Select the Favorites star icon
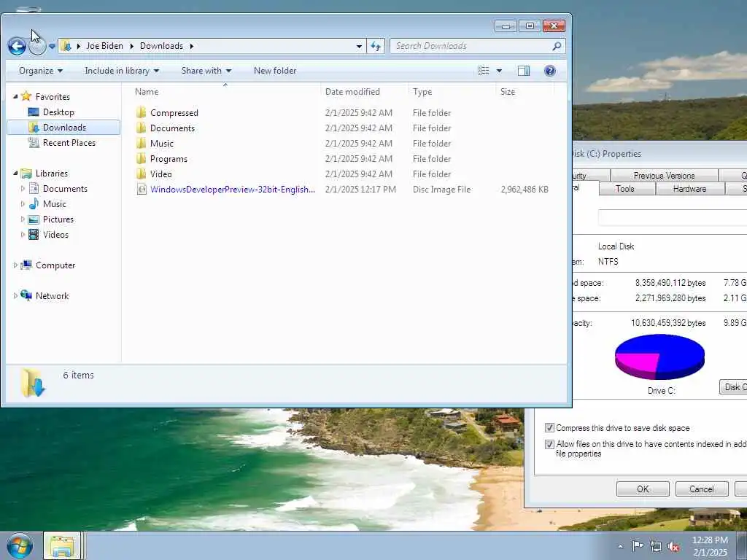 [x=26, y=96]
